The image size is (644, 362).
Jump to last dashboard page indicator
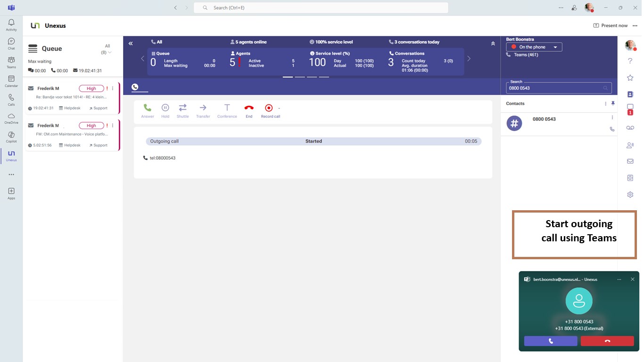pos(324,76)
